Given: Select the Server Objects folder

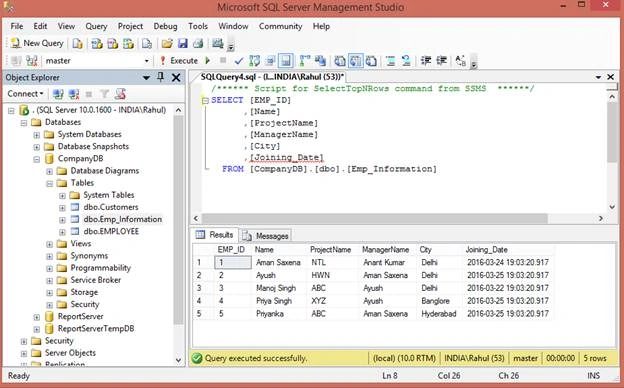Looking at the screenshot, I should (70, 353).
